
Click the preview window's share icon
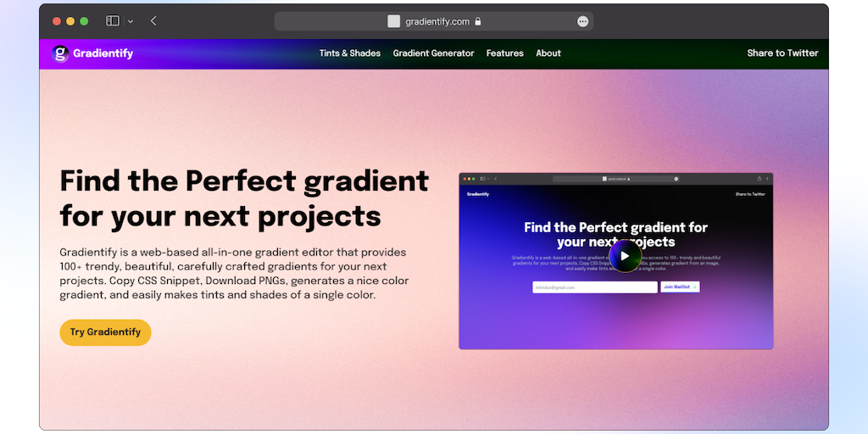759,179
